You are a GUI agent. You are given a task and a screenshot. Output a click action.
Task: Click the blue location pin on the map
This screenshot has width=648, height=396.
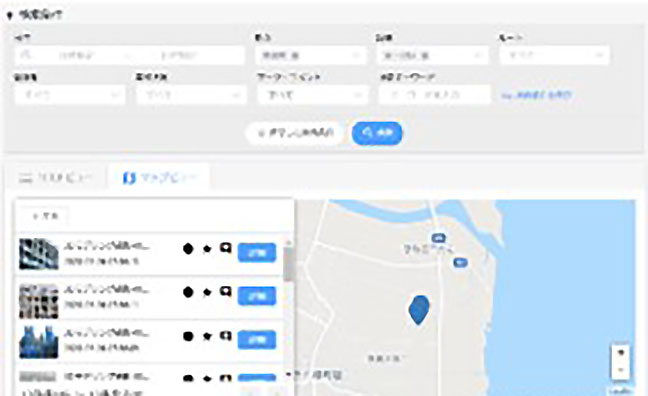pos(419,310)
